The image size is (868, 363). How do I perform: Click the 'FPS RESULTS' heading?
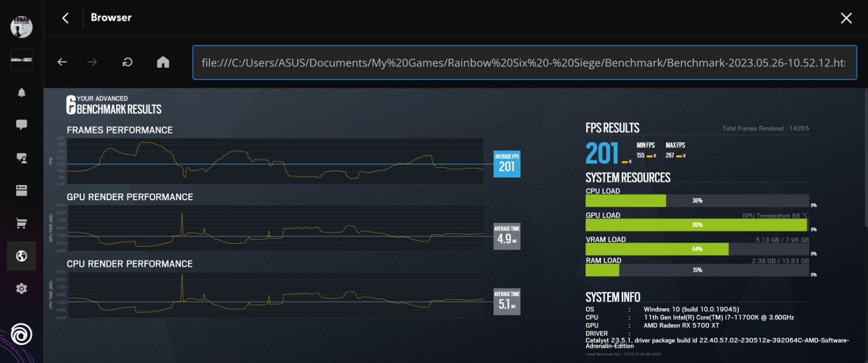[612, 128]
